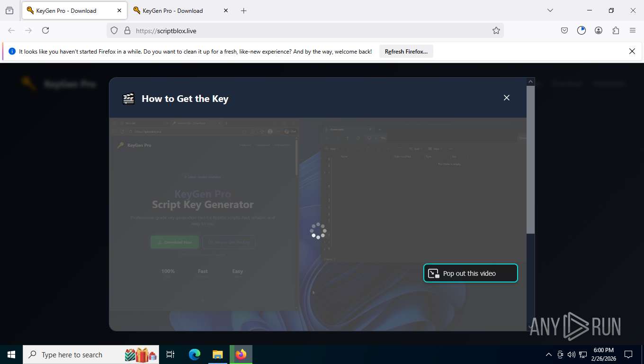
Task: Bookmark this page with star icon
Action: pyautogui.click(x=496, y=30)
